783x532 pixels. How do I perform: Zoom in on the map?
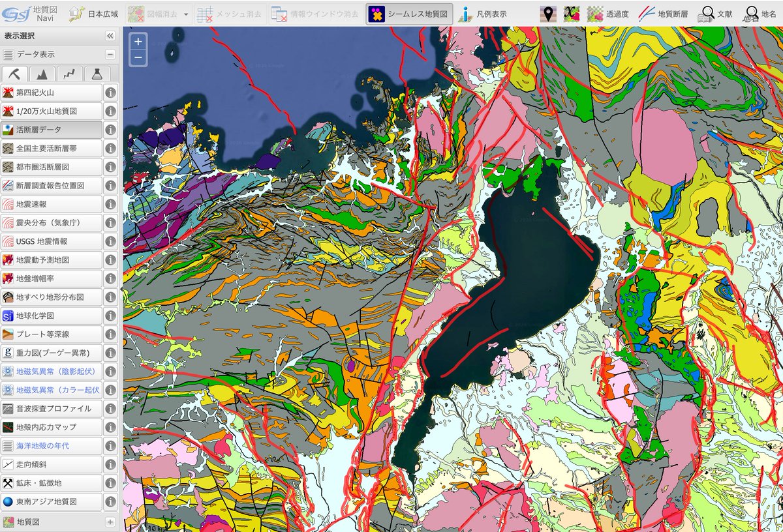pos(138,42)
